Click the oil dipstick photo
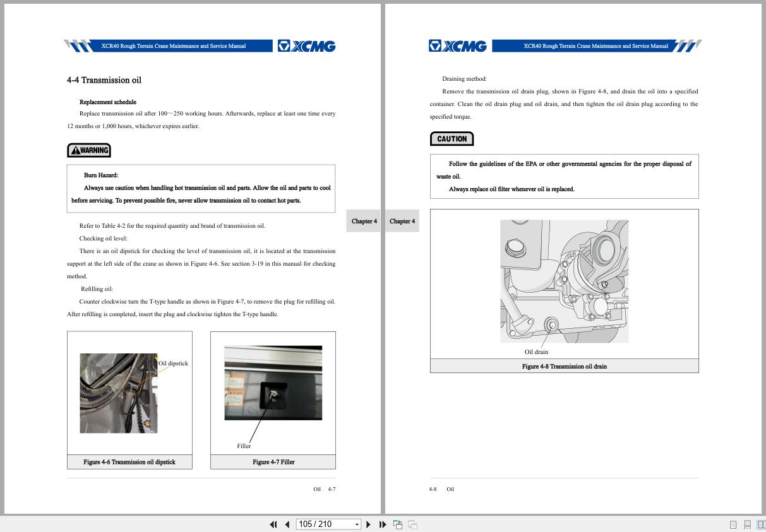Screen dimensions: 766x532 point(118,393)
